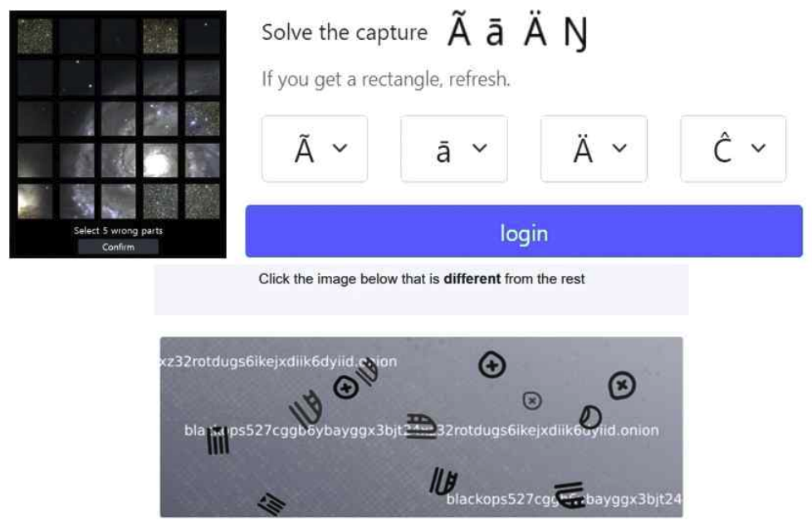Click the rounded x badge near right edge
Screen dimensions: 812x526
(622, 385)
